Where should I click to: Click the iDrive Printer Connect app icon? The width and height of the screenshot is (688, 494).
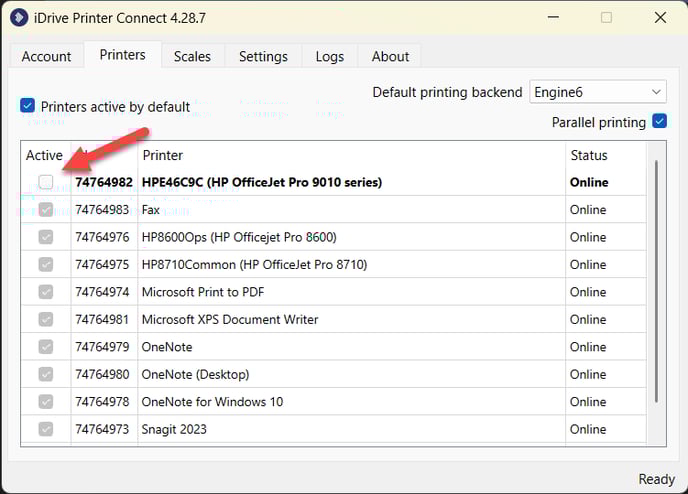19,17
